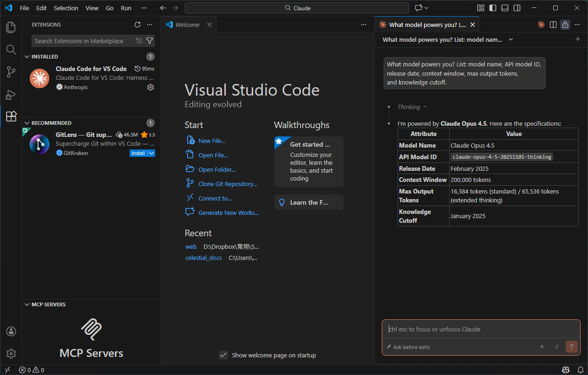Select the Extensions view icon
588x375 pixels.
coord(11,116)
